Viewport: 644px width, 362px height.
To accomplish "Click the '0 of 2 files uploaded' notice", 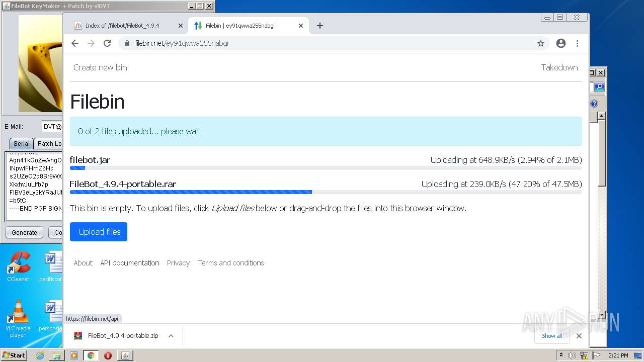I will (x=326, y=131).
